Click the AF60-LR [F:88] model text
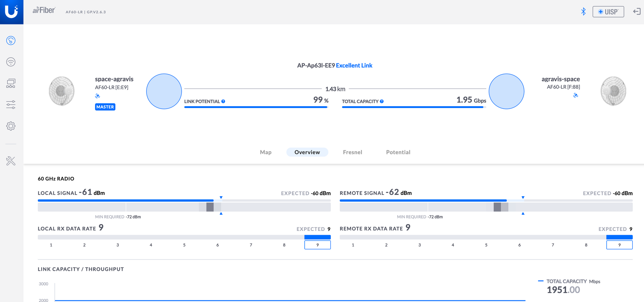 click(x=563, y=87)
